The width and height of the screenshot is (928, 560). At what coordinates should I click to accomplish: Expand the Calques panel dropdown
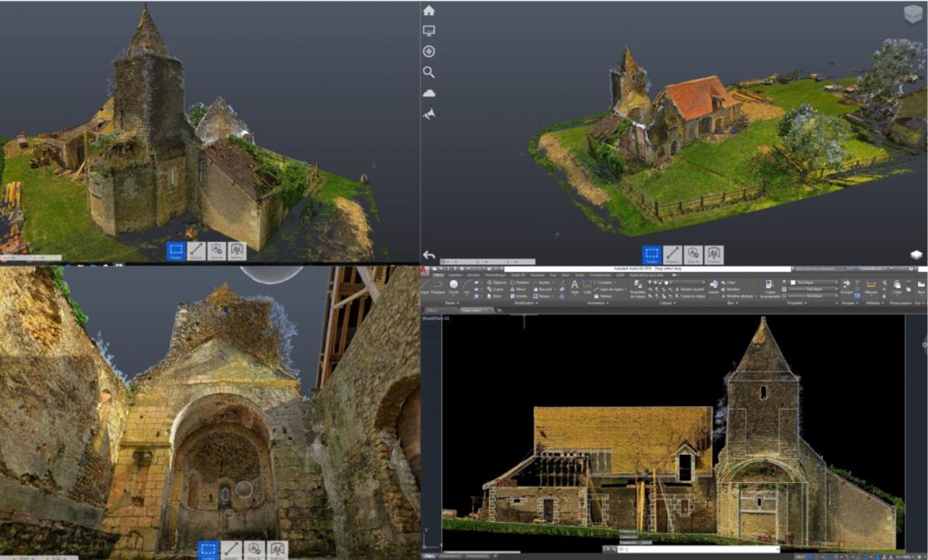(x=667, y=303)
